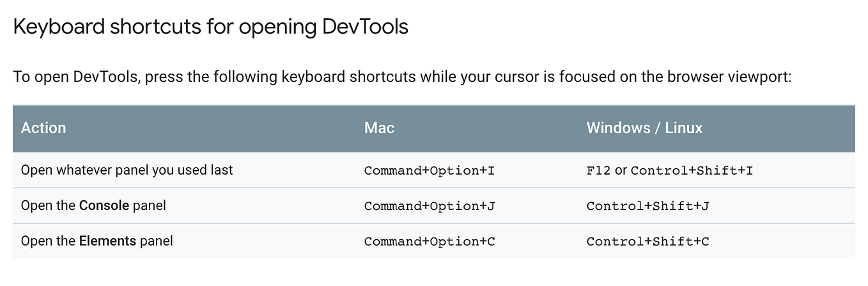Click the bold word Elements
The height and width of the screenshot is (286, 868).
click(x=107, y=241)
